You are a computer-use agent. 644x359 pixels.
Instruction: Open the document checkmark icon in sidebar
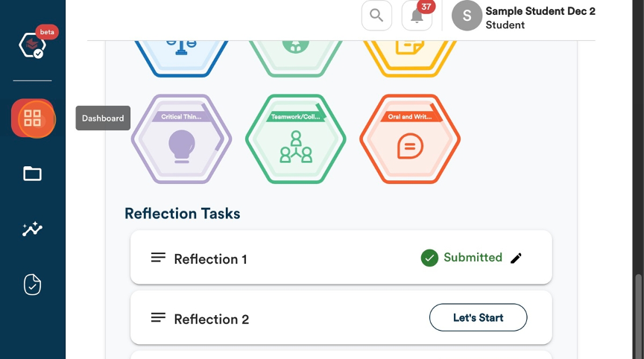point(33,285)
